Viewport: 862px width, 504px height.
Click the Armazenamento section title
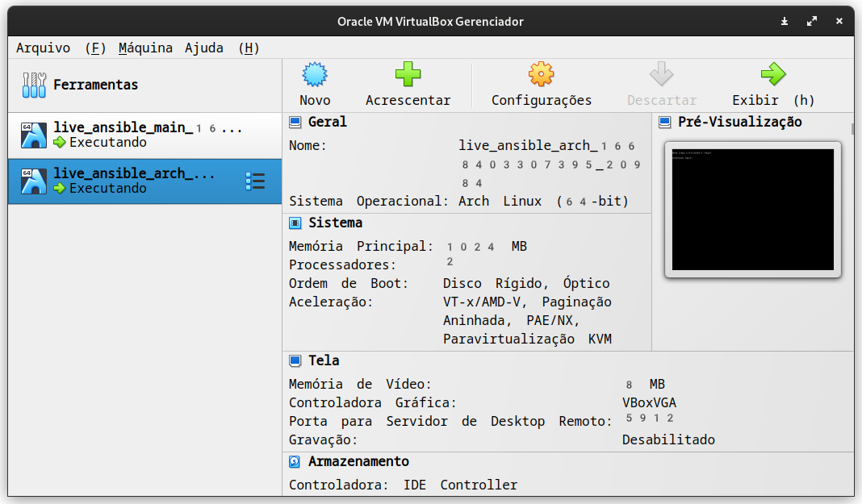coord(358,462)
